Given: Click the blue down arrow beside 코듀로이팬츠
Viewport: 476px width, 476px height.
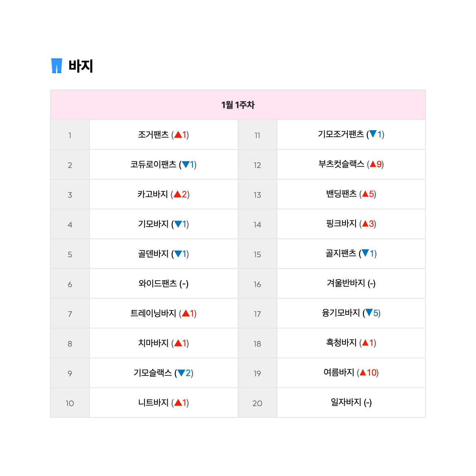Looking at the screenshot, I should [x=186, y=164].
